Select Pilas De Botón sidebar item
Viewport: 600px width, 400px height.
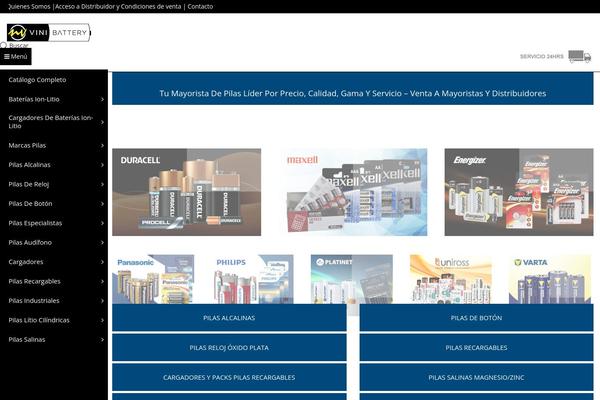(30, 204)
